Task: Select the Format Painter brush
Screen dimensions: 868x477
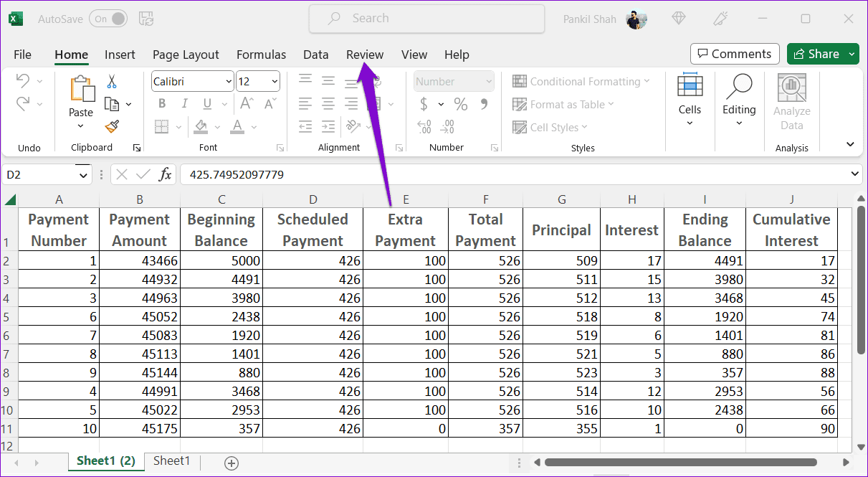Action: pyautogui.click(x=112, y=127)
